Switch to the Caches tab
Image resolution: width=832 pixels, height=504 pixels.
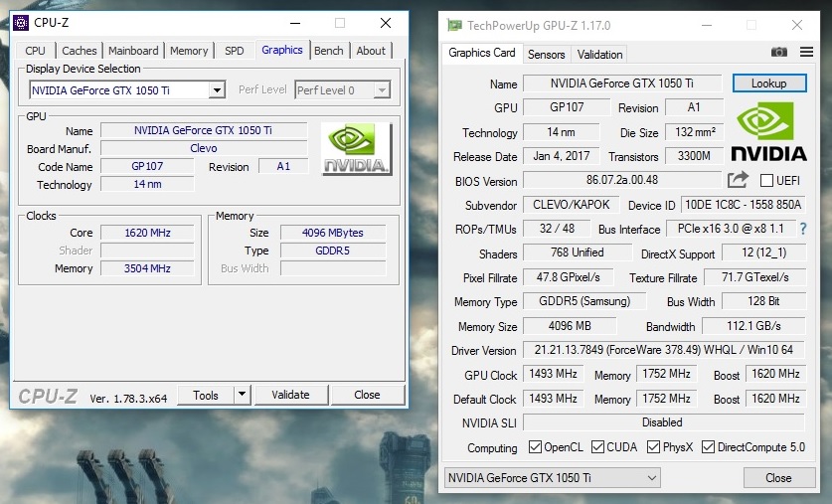80,51
